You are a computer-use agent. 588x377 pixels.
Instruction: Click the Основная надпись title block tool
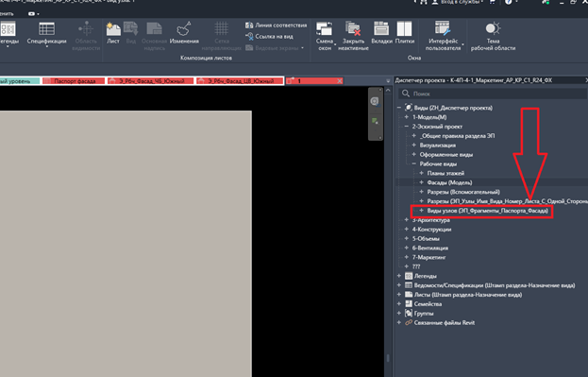154,36
